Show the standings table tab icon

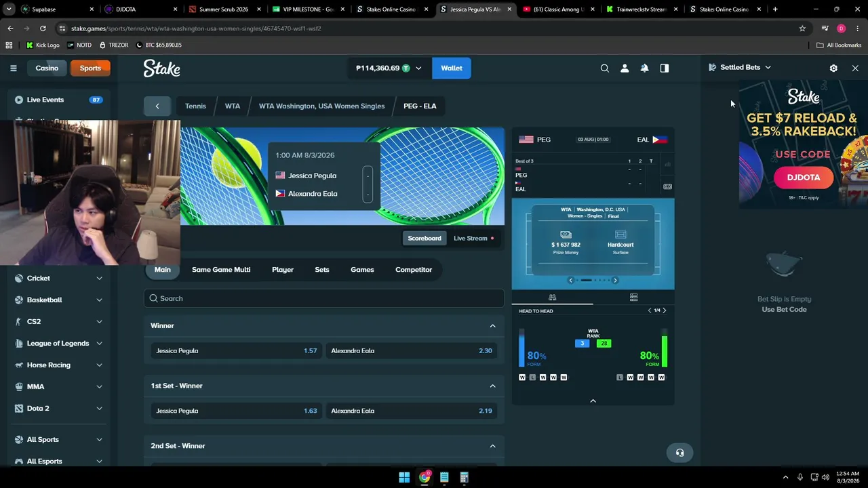633,297
